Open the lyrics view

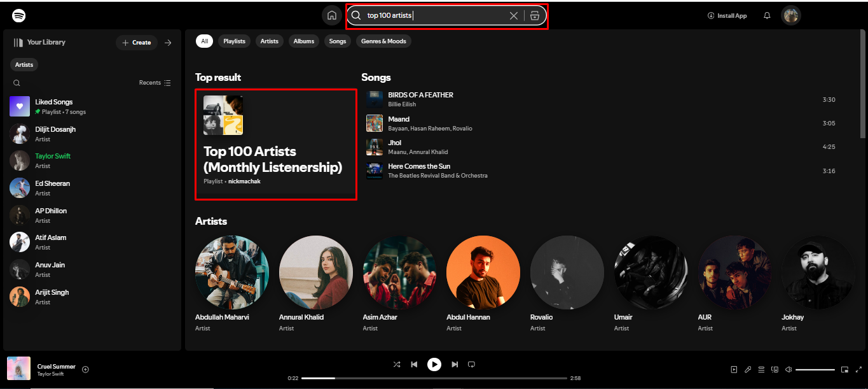tap(748, 369)
